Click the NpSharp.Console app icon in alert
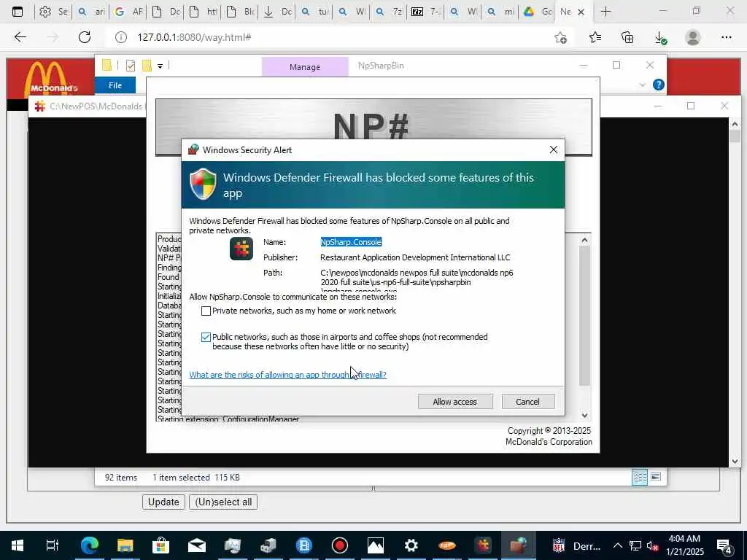747x560 pixels. [241, 249]
